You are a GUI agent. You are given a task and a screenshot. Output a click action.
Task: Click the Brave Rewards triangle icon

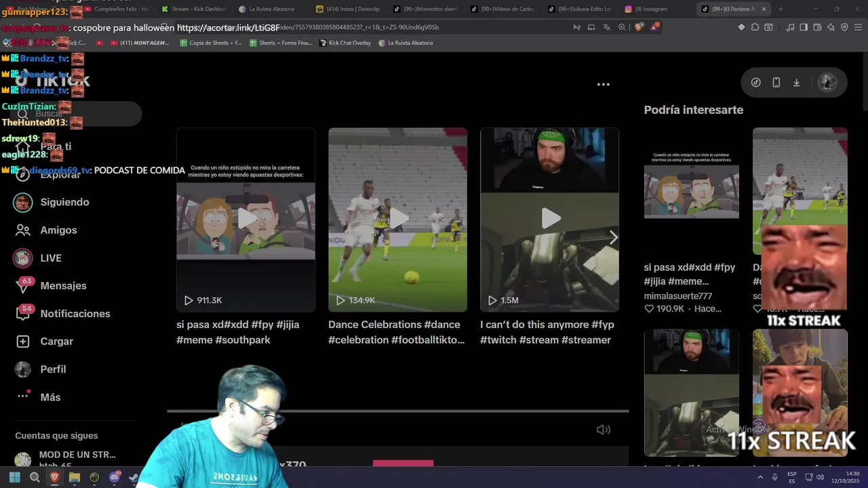tap(654, 27)
